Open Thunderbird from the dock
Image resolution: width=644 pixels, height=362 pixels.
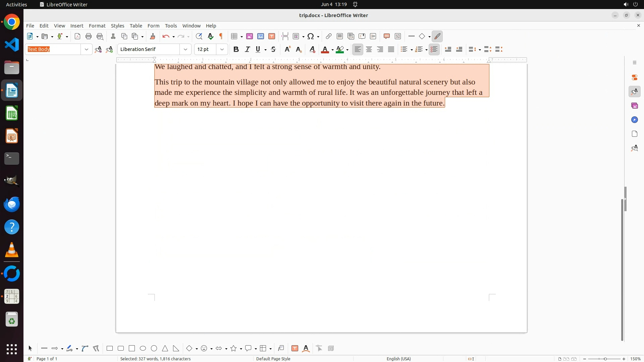[x=12, y=204]
